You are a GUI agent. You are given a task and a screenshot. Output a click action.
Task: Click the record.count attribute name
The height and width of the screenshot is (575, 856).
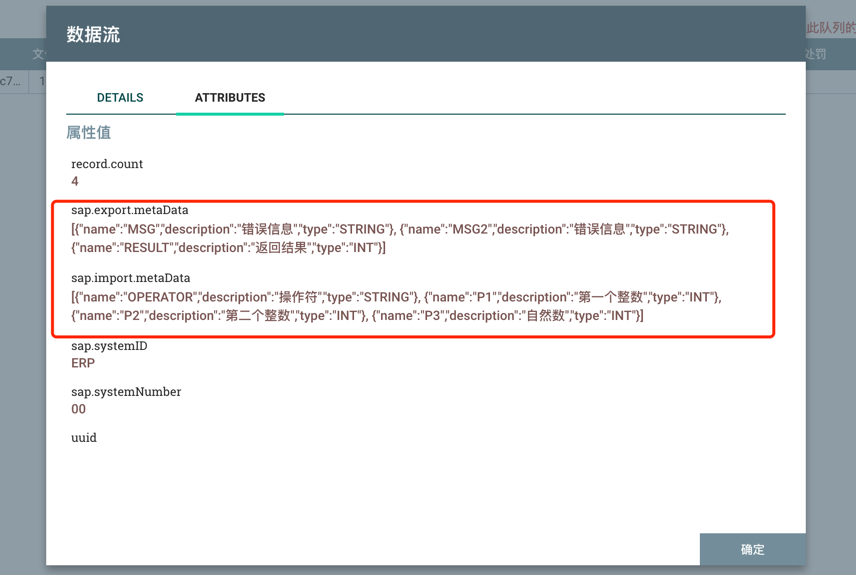point(107,164)
